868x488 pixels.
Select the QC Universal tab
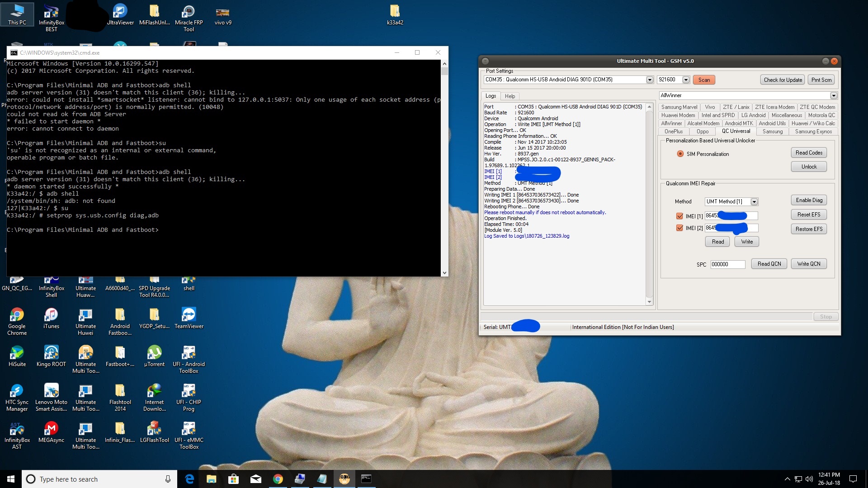[736, 131]
